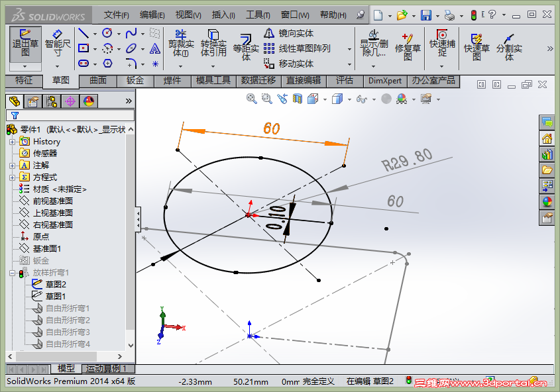Open the 插入(I) menu
The width and height of the screenshot is (560, 392).
[223, 15]
